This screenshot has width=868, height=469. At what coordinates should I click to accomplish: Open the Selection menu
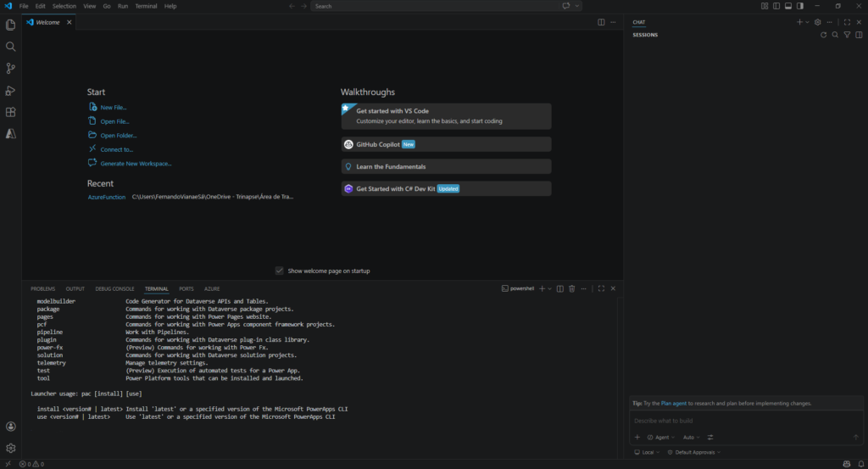tap(64, 6)
